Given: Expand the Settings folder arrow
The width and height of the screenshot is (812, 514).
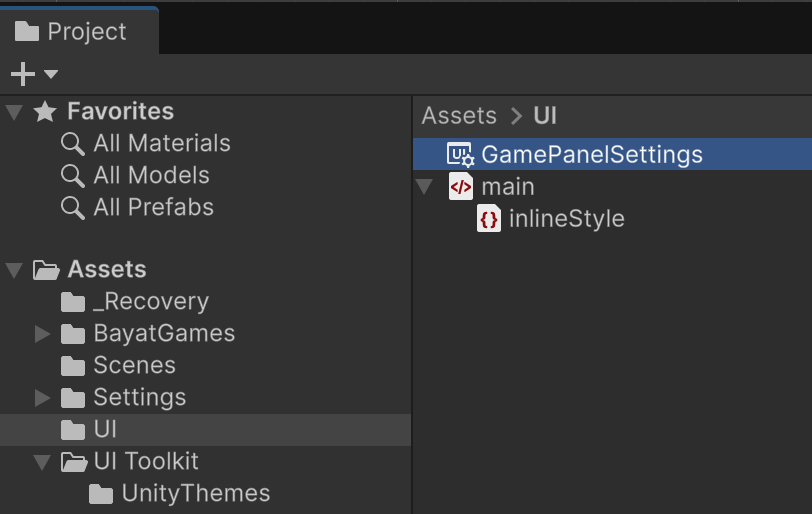Looking at the screenshot, I should [x=42, y=398].
